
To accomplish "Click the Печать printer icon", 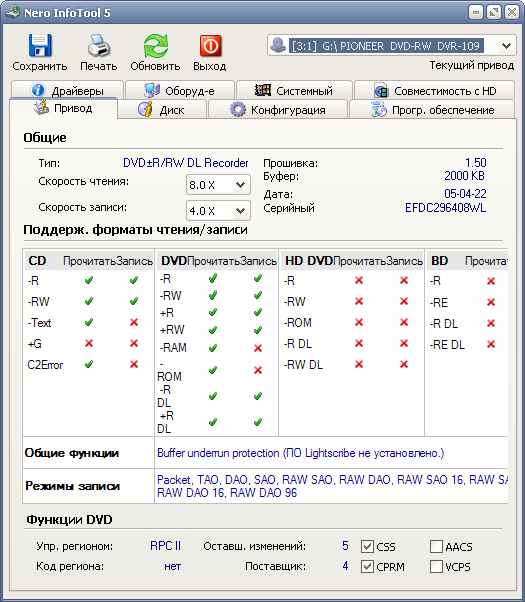I will coord(99,45).
